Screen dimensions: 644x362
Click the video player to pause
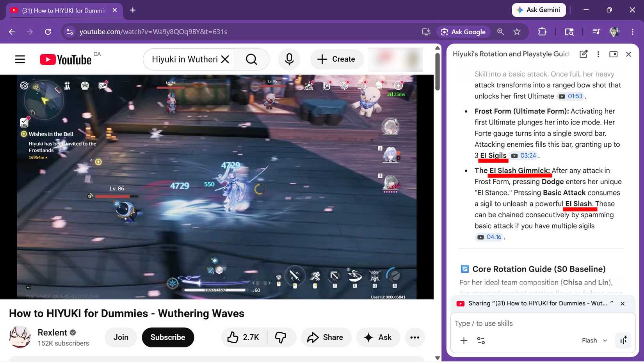(217, 187)
